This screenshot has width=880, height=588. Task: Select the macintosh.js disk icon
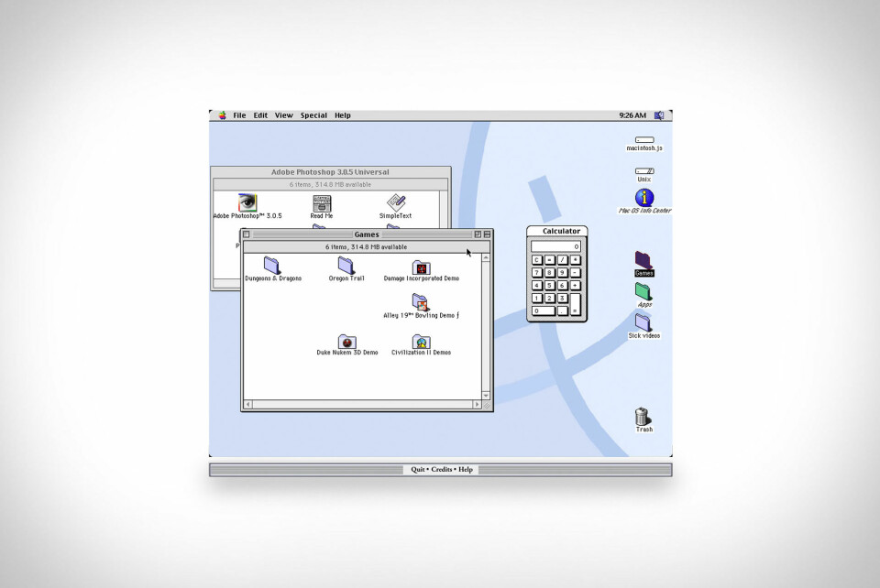(644, 139)
